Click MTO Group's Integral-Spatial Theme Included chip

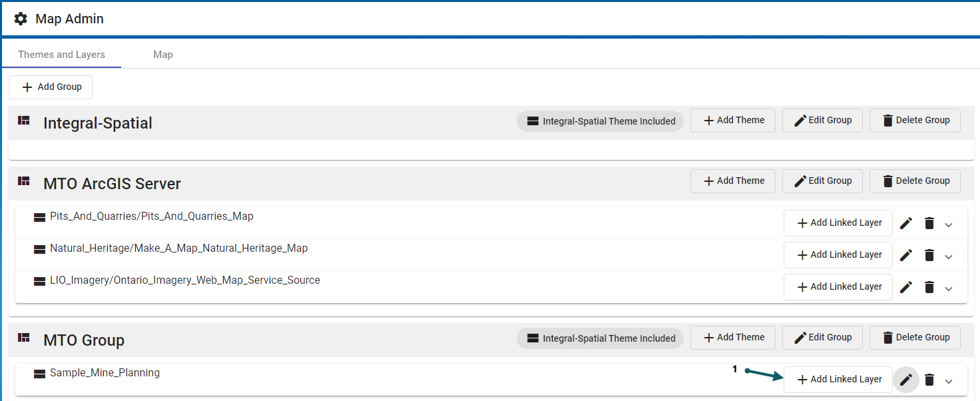[x=600, y=338]
